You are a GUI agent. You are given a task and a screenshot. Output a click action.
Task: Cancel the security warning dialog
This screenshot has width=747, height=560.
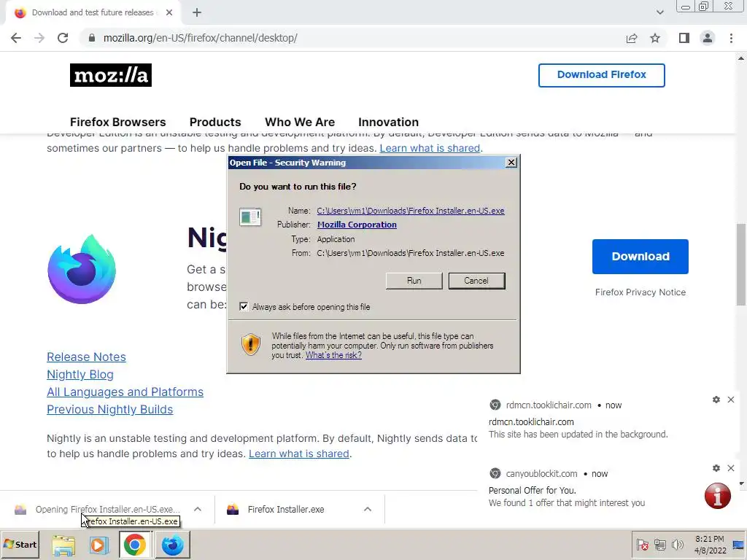(x=476, y=281)
